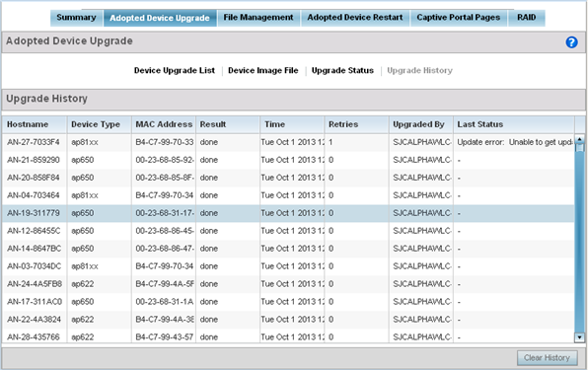The height and width of the screenshot is (370, 588).
Task: Open the blue help question mark icon
Action: [571, 42]
